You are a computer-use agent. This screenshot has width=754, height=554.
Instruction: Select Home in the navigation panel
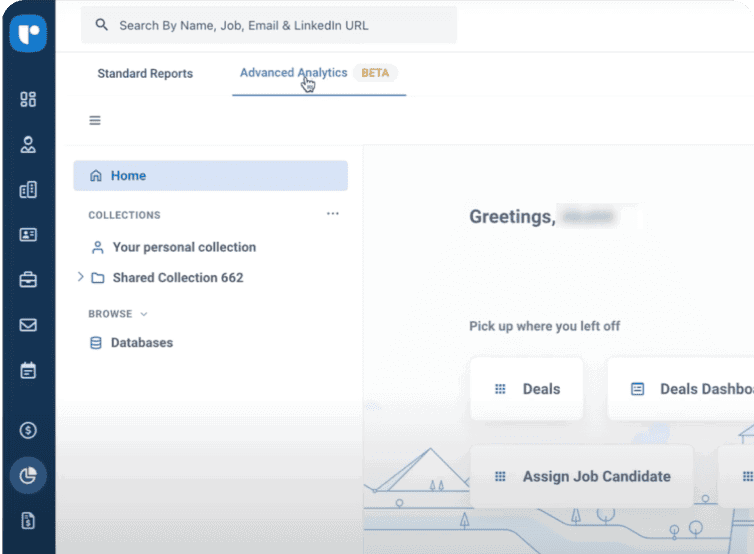coord(211,176)
